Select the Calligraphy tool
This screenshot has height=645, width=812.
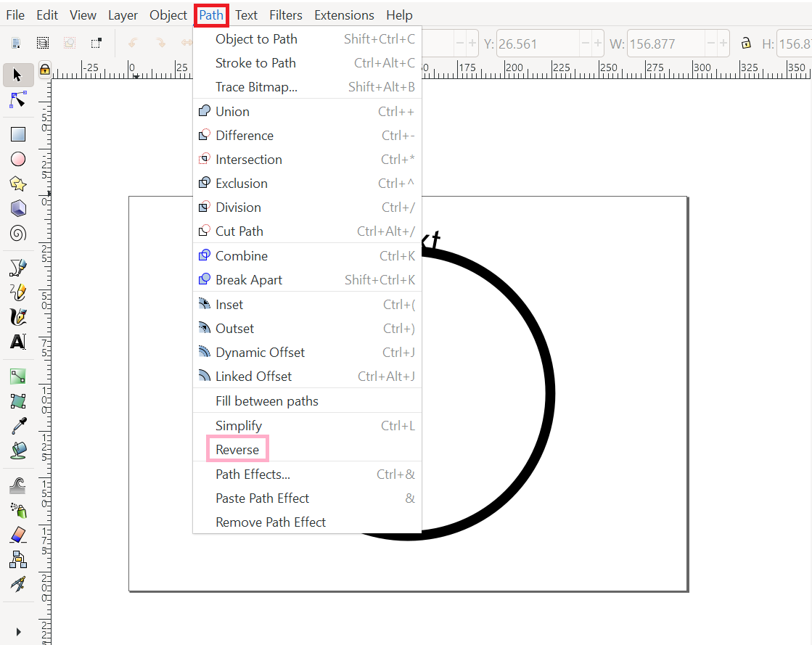pyautogui.click(x=17, y=317)
